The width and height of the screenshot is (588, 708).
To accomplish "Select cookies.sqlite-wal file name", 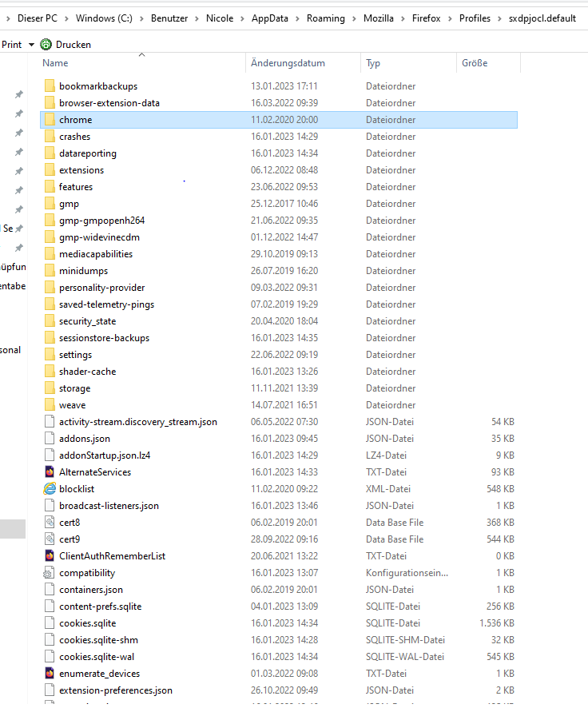I will (x=97, y=657).
